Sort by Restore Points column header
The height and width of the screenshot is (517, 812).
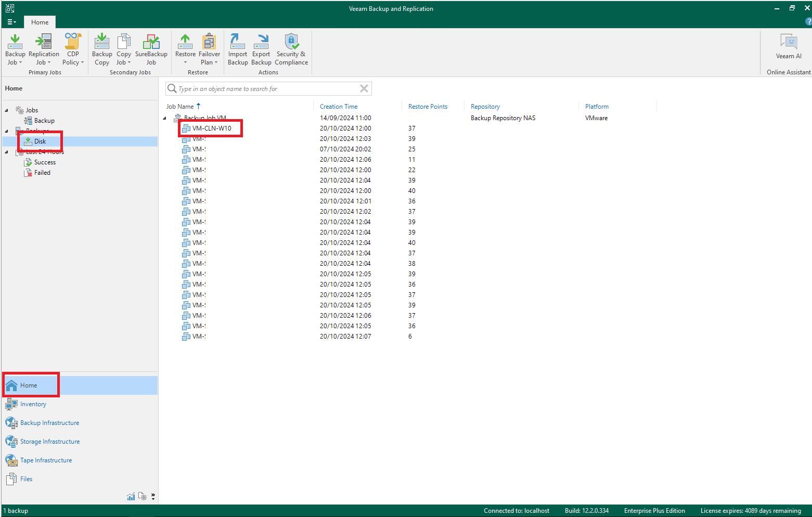[428, 106]
